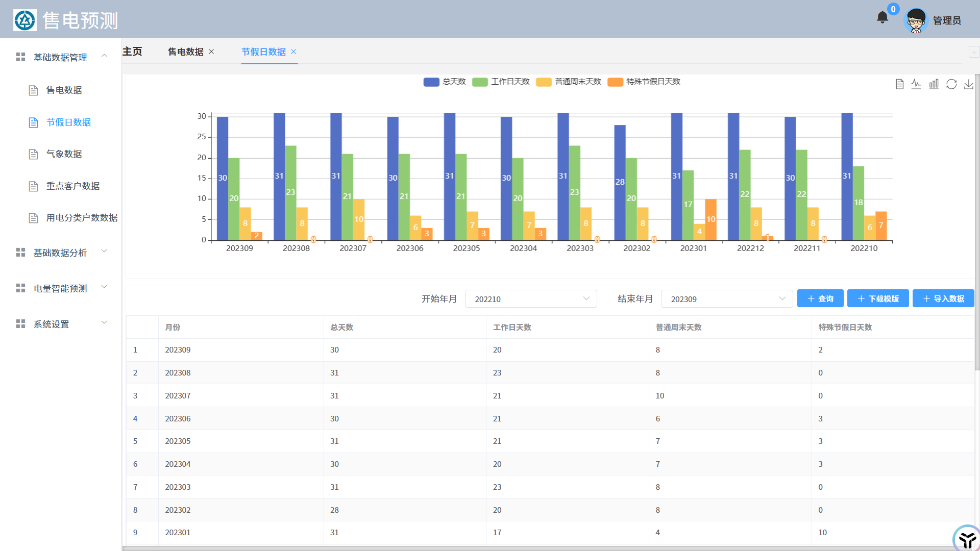Close the 节假日数据 tab
The height and width of the screenshot is (551, 980).
click(x=293, y=52)
